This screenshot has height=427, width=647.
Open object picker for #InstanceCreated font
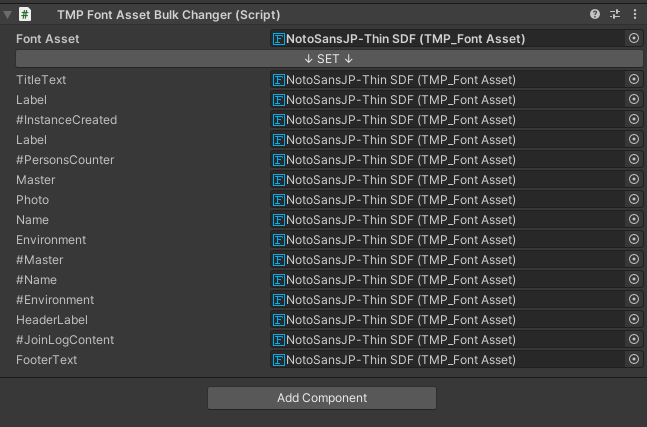(634, 119)
